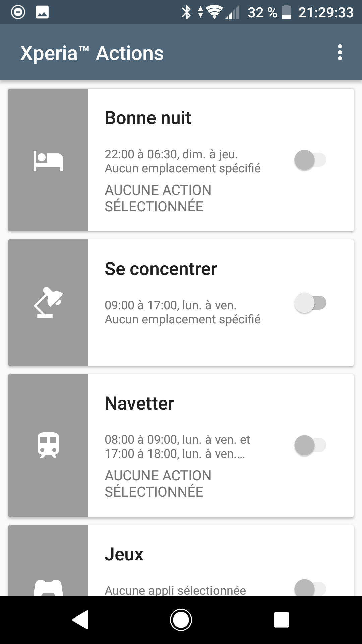Image resolution: width=362 pixels, height=644 pixels.
Task: Tap the Jeux card title
Action: click(x=124, y=554)
